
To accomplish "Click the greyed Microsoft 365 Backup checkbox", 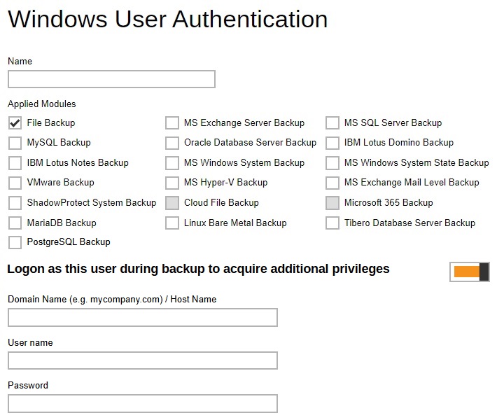I will [332, 203].
